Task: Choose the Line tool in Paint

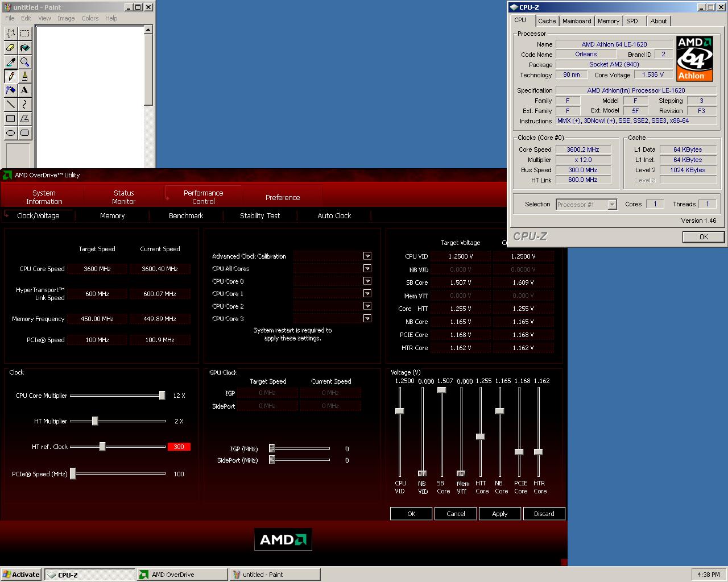Action: (x=11, y=105)
